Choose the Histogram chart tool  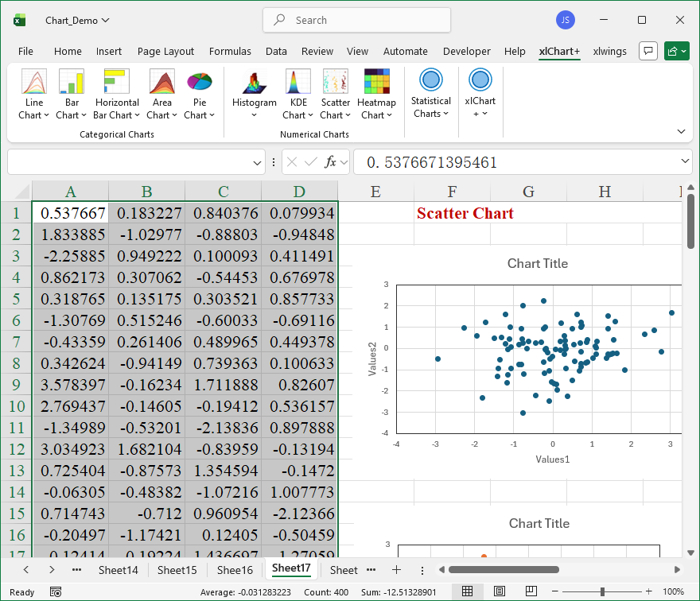coord(254,94)
